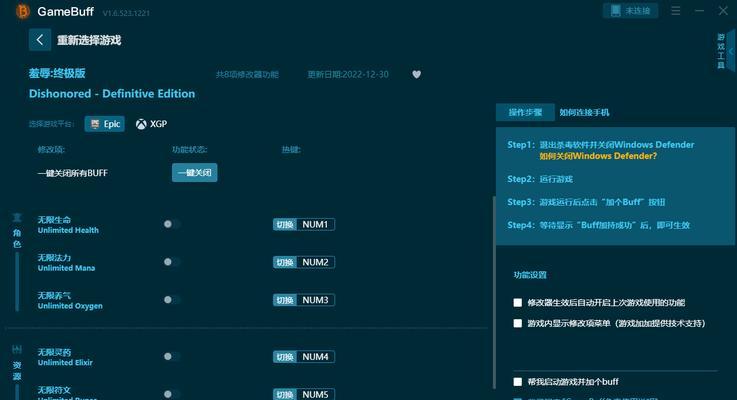Switch to the 操作步骤 tab

[x=525, y=112]
